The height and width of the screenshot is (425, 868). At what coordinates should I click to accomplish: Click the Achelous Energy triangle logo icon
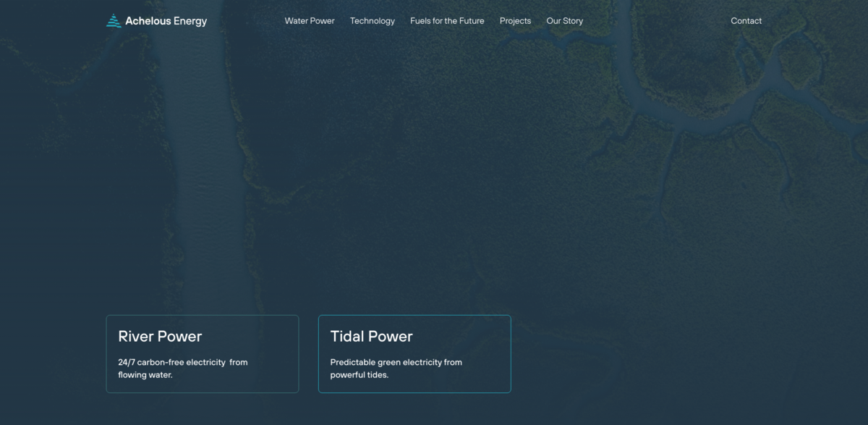click(114, 21)
